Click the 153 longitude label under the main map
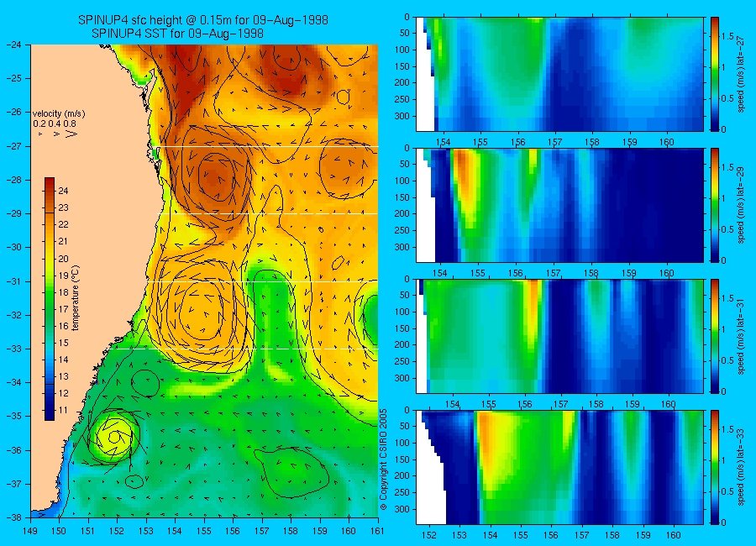756x546 pixels. pyautogui.click(x=146, y=531)
